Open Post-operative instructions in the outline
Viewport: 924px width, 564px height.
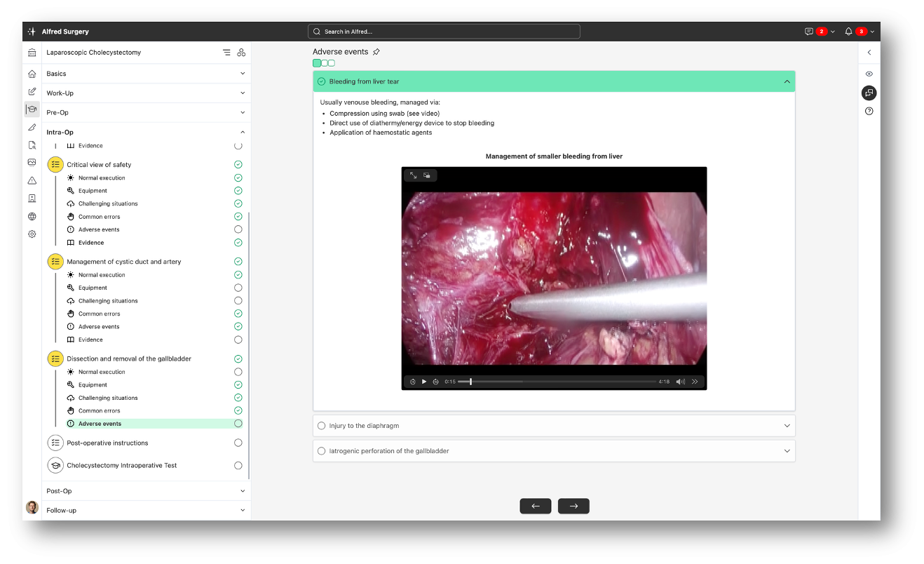[x=107, y=443]
